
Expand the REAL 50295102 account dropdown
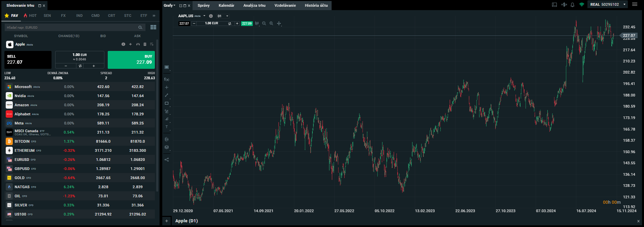click(x=624, y=4)
